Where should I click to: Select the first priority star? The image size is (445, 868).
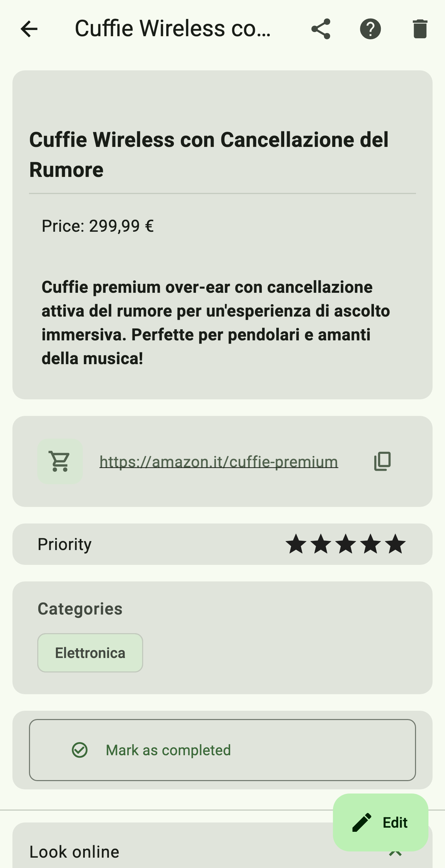click(x=296, y=544)
